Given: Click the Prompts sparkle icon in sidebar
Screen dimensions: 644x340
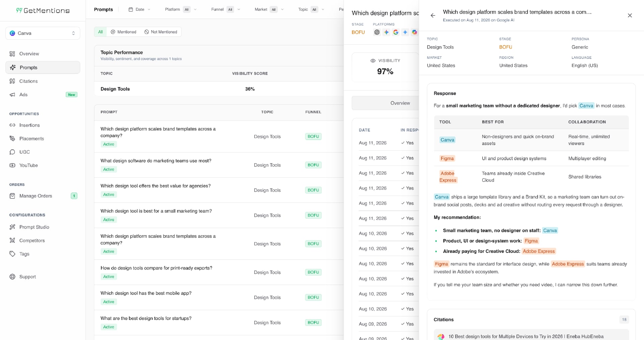Looking at the screenshot, I should click(13, 67).
